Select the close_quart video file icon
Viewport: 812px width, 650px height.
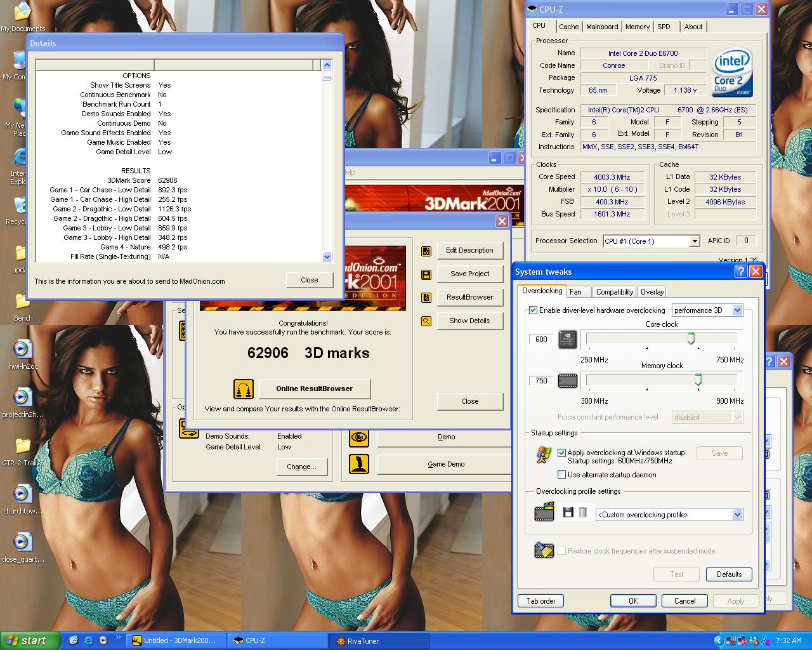[23, 548]
